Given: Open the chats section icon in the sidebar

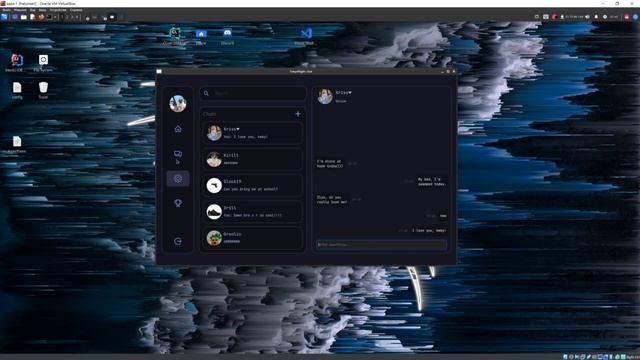Looking at the screenshot, I should pos(178,154).
